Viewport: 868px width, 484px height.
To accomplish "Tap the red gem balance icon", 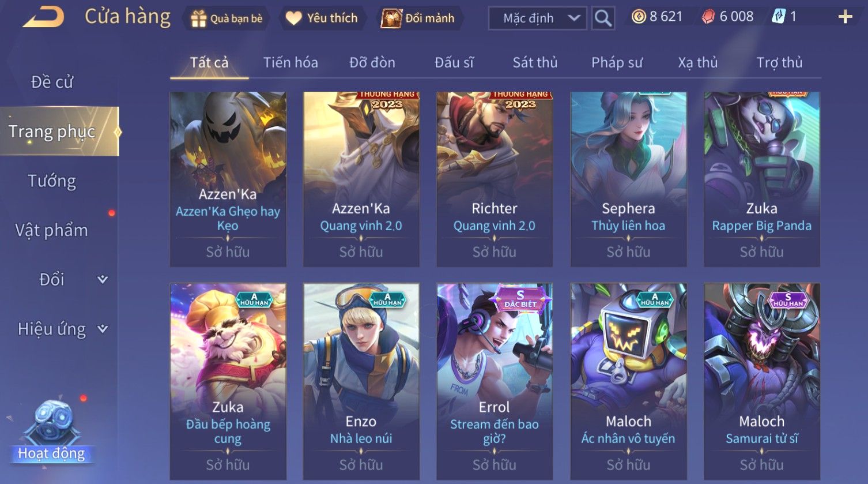I will [x=708, y=17].
